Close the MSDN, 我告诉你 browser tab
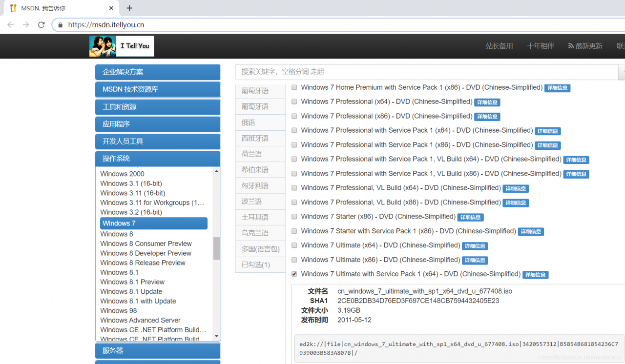Screen dimensions: 625x364 coord(111,8)
